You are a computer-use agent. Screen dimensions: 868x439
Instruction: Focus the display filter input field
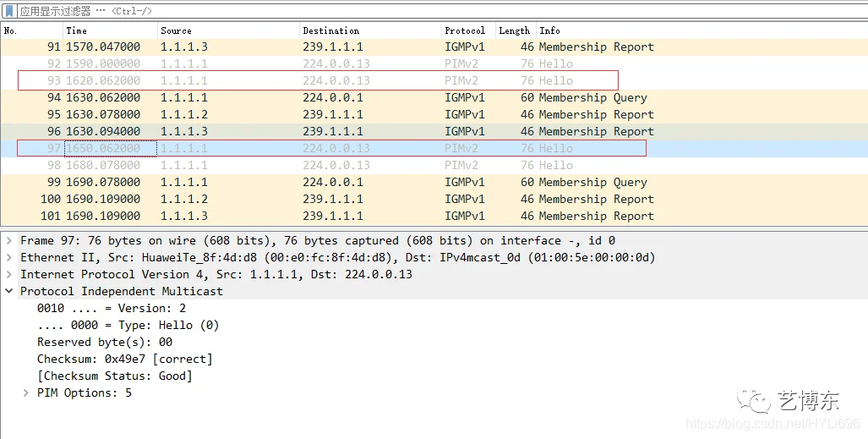(x=443, y=10)
